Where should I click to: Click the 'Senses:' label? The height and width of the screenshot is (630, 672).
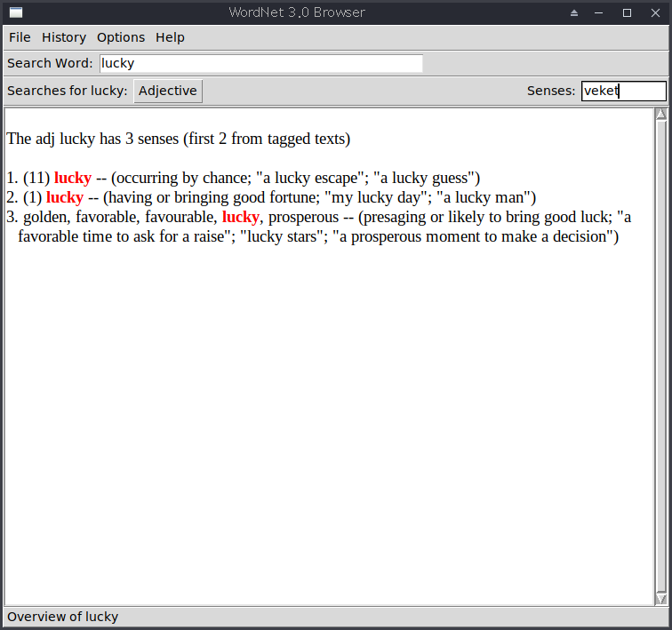[x=551, y=91]
